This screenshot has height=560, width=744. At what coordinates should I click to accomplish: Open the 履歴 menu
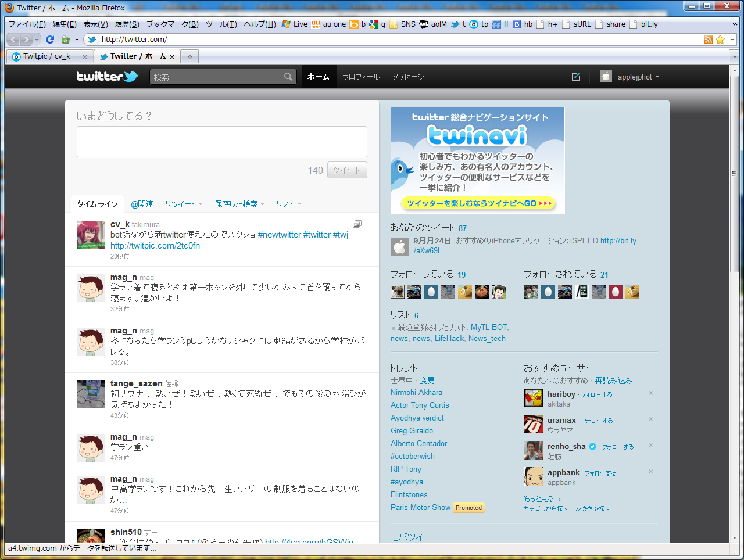[127, 24]
